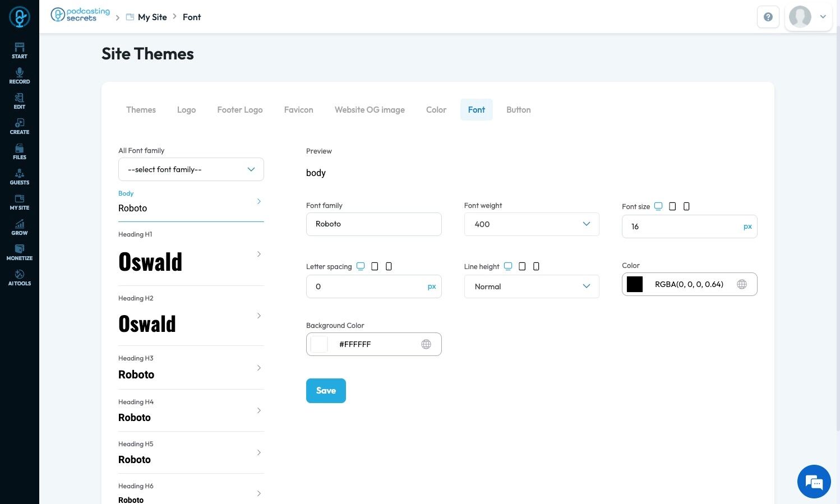Go to the GUESTS section
Screen dimensions: 840x504
tap(20, 177)
